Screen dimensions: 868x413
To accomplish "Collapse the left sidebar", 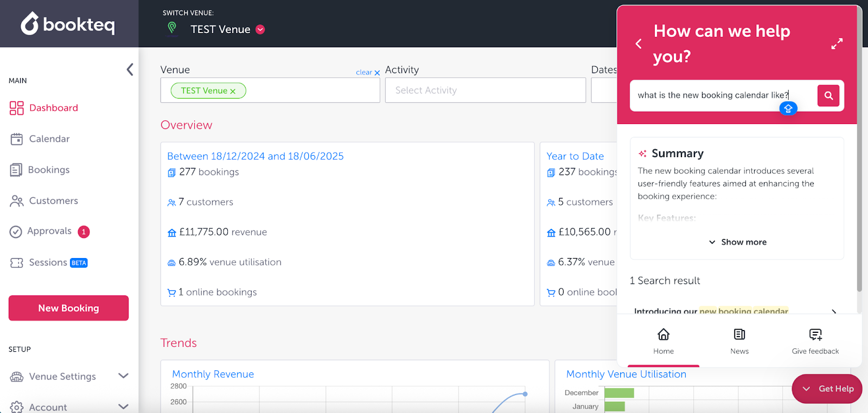I will point(130,69).
